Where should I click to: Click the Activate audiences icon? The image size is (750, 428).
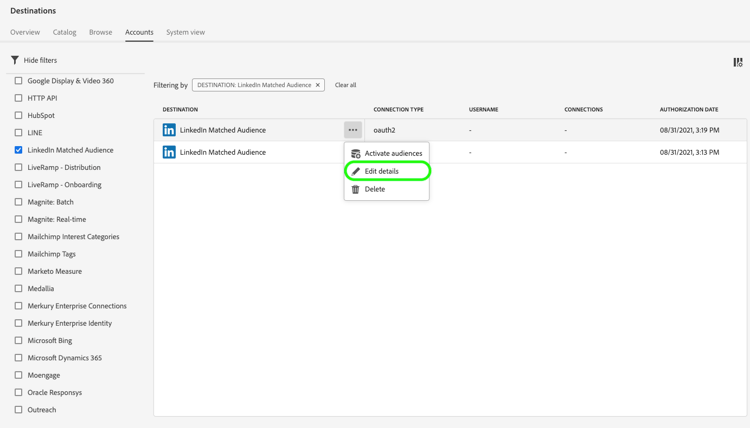[x=355, y=154]
